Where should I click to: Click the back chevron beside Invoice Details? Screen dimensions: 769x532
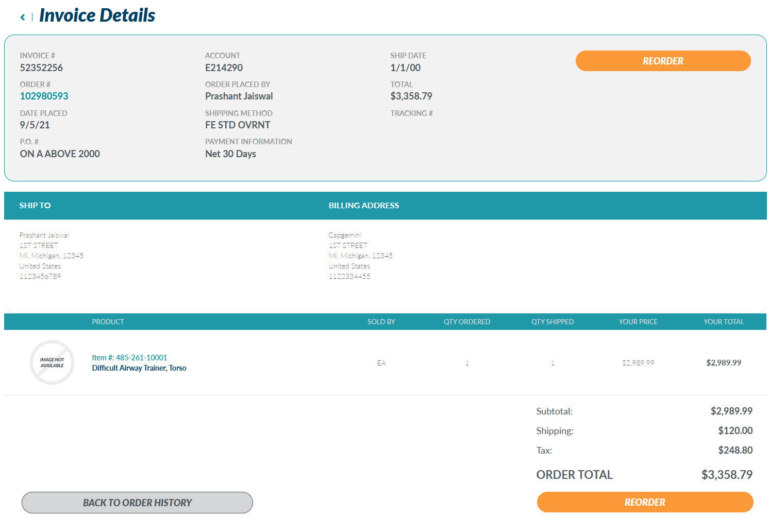[x=23, y=17]
